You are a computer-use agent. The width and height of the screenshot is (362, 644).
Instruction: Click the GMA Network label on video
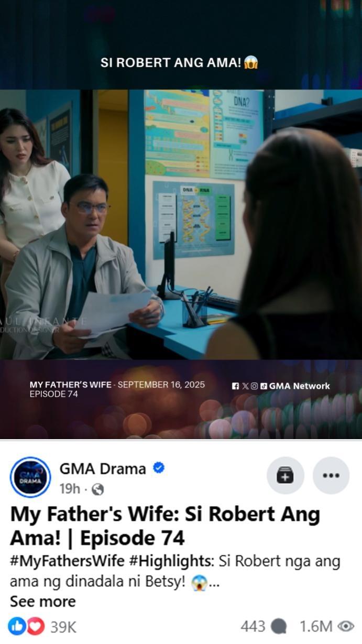(x=300, y=386)
